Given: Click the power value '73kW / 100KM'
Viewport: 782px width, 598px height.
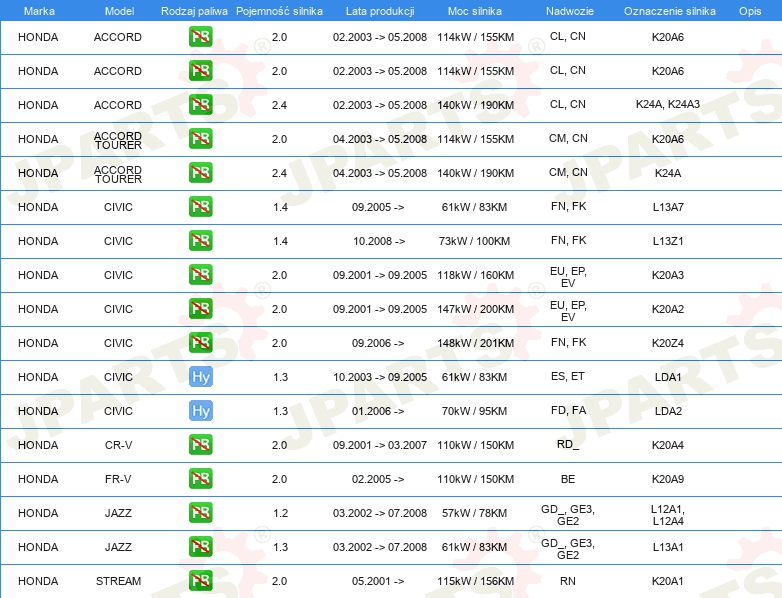Looking at the screenshot, I should pyautogui.click(x=474, y=241).
